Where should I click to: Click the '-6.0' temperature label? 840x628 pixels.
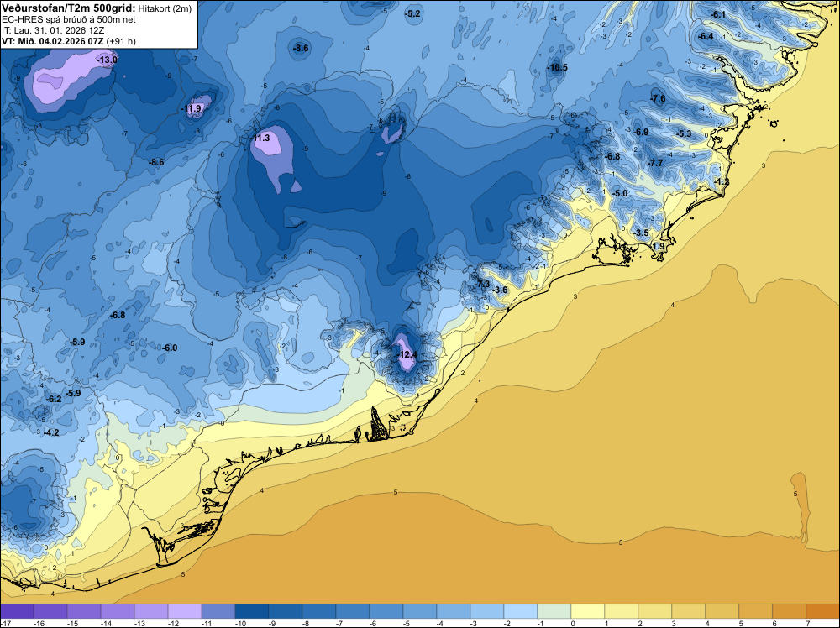point(170,348)
